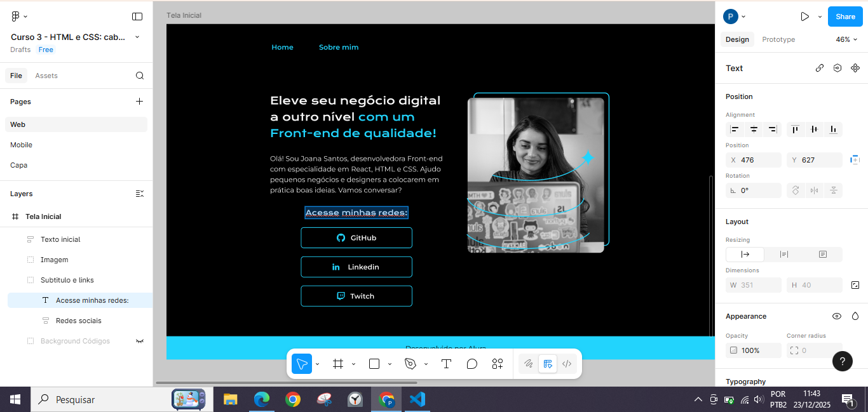Select the Pen tool in toolbar
This screenshot has height=412, width=868.
(410, 364)
